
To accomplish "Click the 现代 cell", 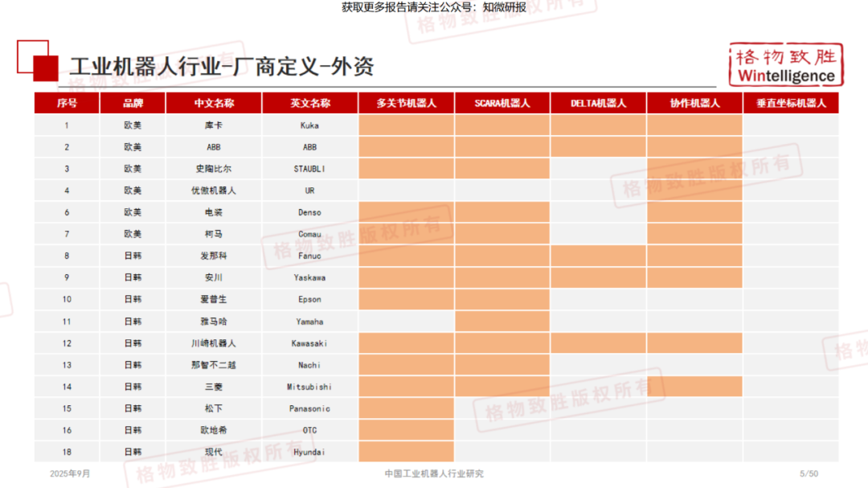I will coord(214,452).
